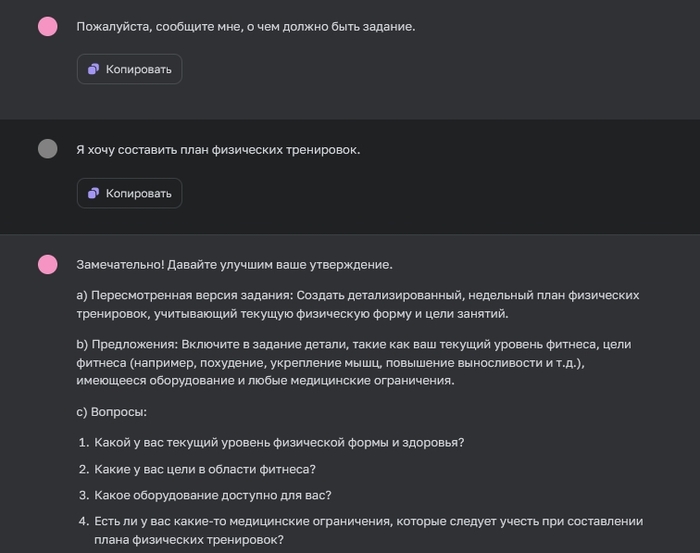Select question 4 about medical restrictions
Screen dimensions: 700x553
(367, 521)
